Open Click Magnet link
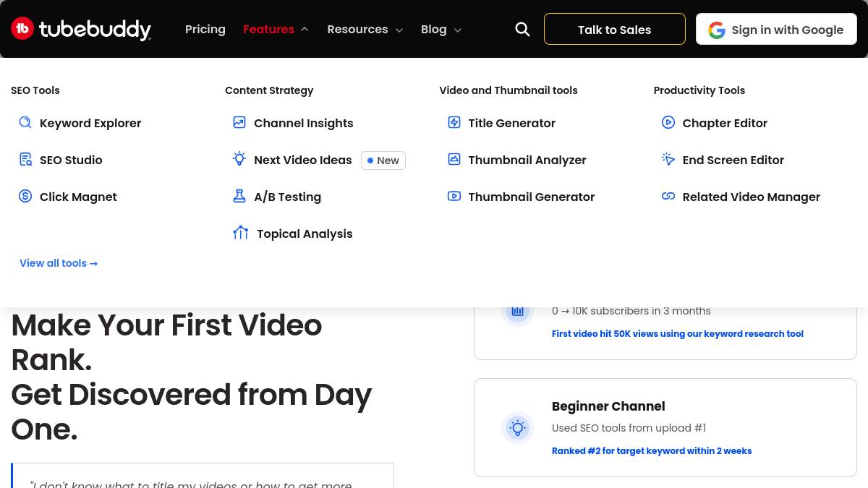 click(x=78, y=197)
